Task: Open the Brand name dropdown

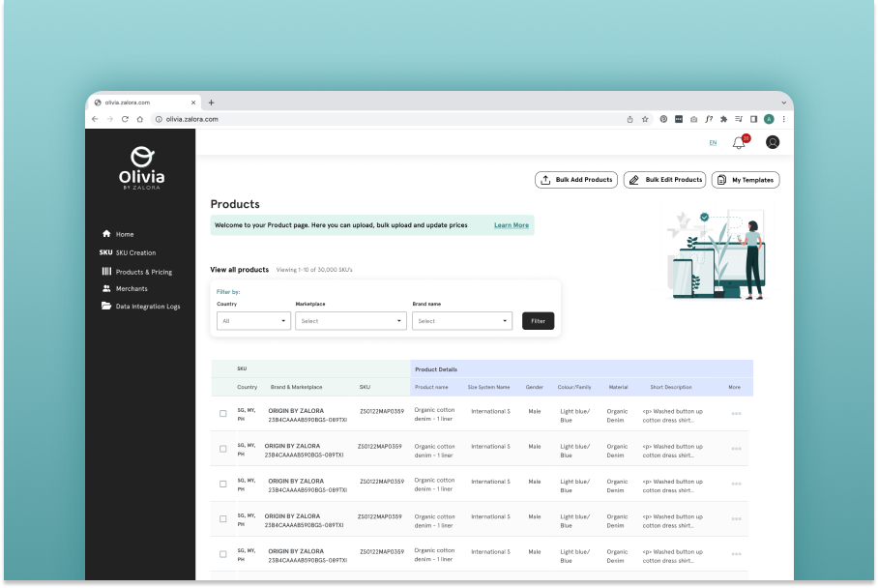Action: tap(462, 321)
